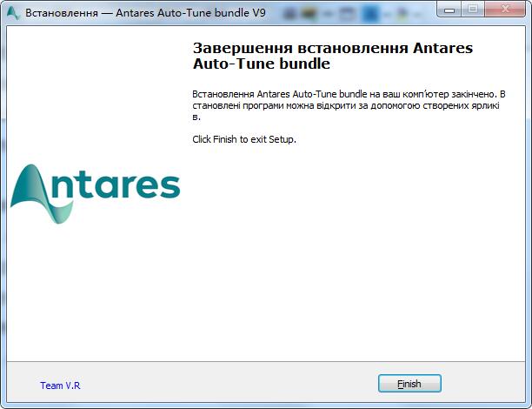This screenshot has width=532, height=409.
Task: Click the heading "Завершення встановлення Antares"
Action: point(331,49)
